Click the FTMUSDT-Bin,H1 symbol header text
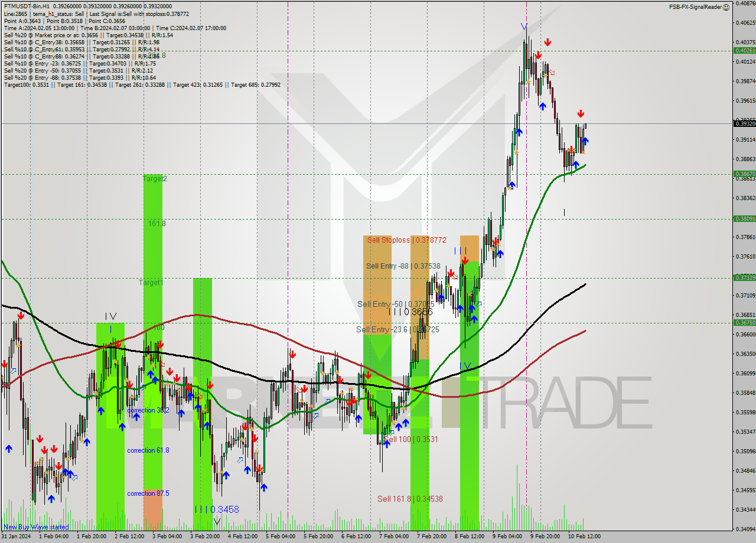 click(x=25, y=6)
